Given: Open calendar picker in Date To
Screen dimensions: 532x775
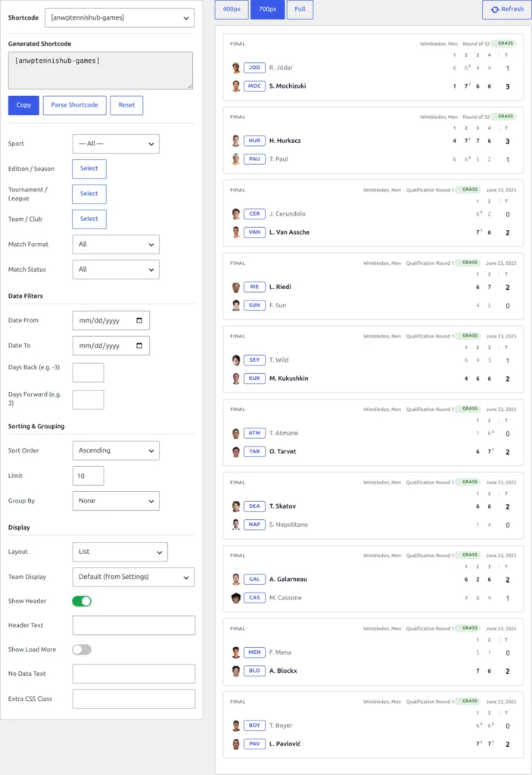Looking at the screenshot, I should [139, 345].
